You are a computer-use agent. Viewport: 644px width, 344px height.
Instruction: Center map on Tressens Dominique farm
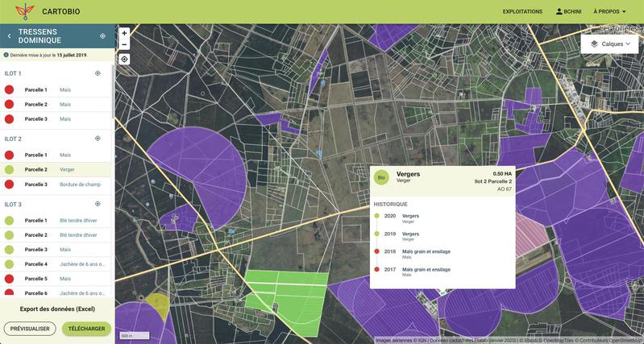pos(102,36)
